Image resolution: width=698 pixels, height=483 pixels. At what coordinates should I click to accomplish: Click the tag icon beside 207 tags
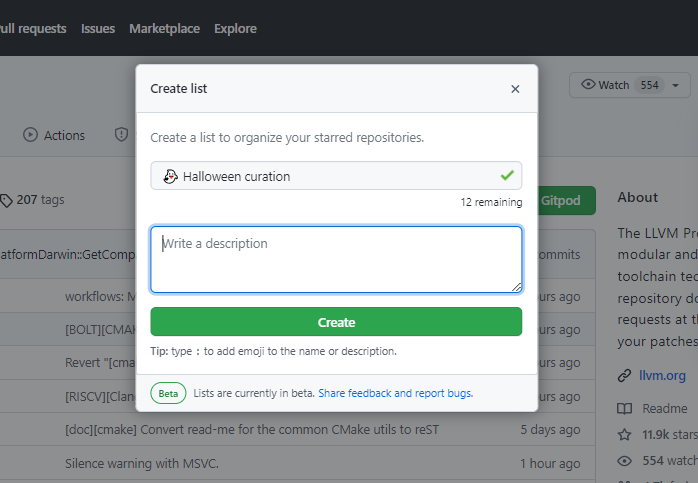pos(6,201)
